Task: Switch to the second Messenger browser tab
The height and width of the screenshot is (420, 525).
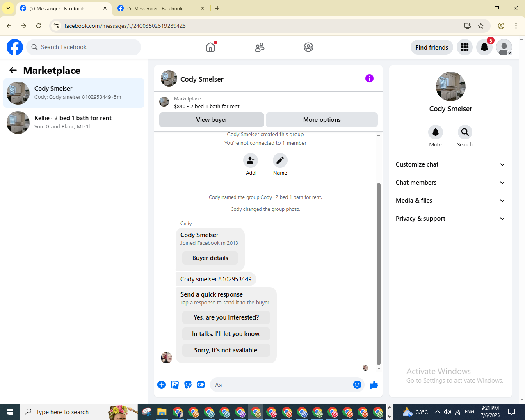Action: coord(161,8)
